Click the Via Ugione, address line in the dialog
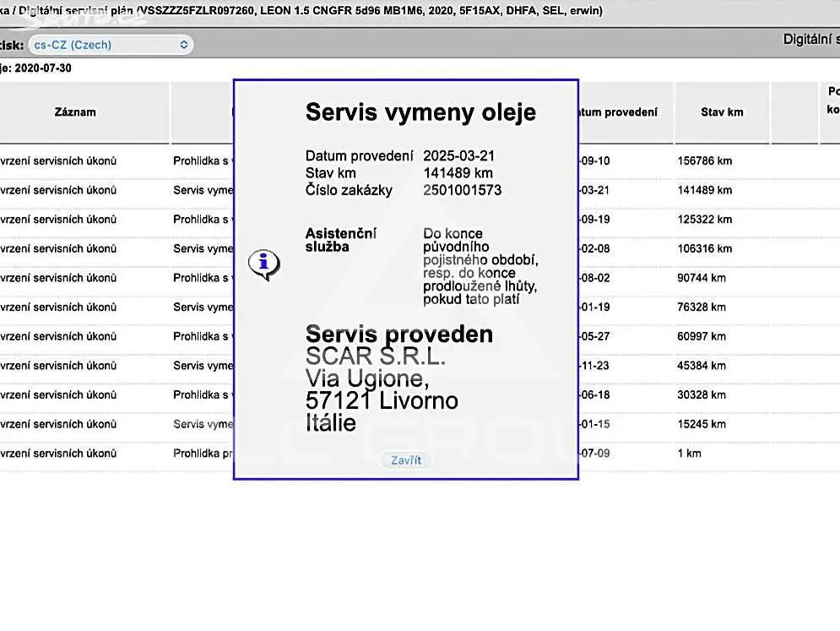The height and width of the screenshot is (631, 840). click(x=367, y=378)
